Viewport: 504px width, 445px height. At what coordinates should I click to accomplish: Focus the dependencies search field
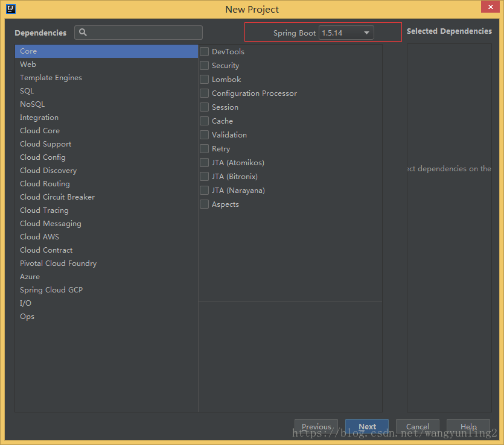[x=138, y=33]
